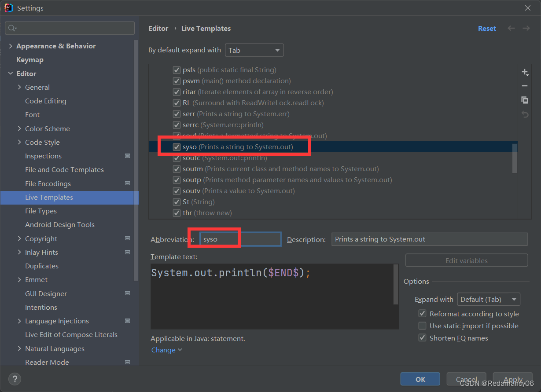Click the Reset link

click(487, 28)
